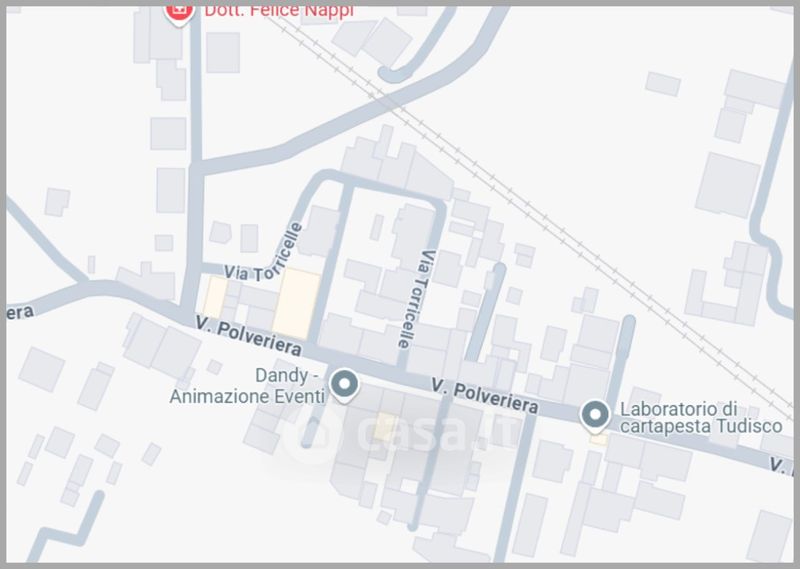The image size is (800, 569).
Task: Click the Dandy Animazione Eventi map pin
Action: (344, 385)
